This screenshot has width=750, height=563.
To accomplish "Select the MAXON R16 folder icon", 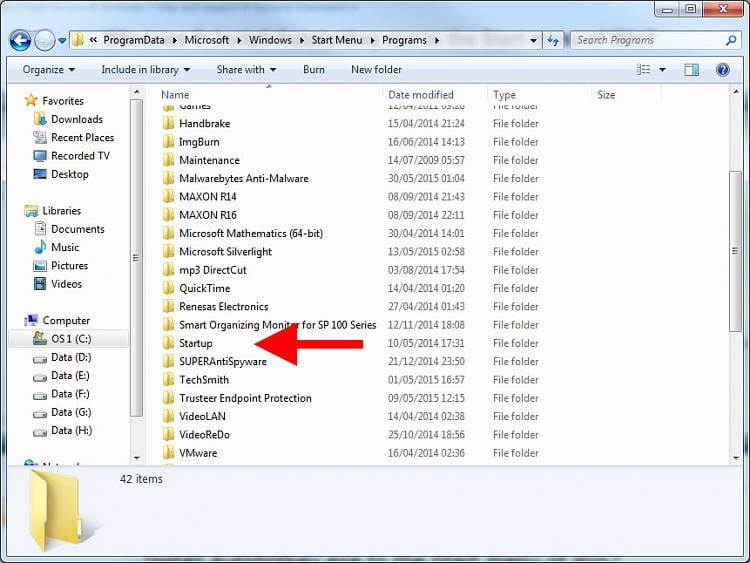I will click(168, 215).
